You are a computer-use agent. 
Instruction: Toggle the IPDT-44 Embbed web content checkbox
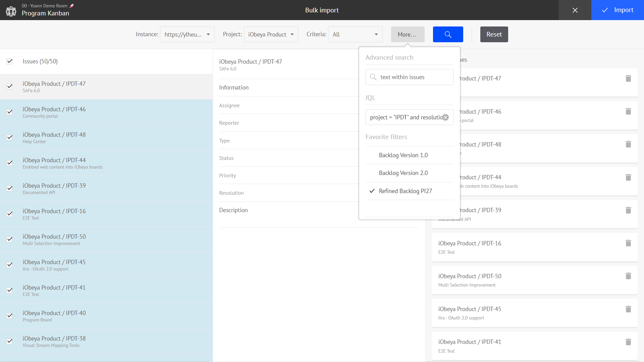[x=9, y=163]
